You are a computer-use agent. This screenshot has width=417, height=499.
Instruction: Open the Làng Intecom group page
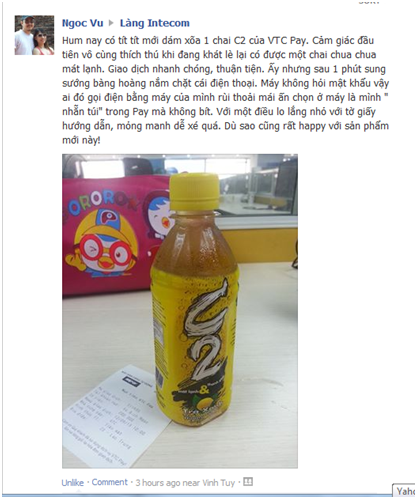155,23
